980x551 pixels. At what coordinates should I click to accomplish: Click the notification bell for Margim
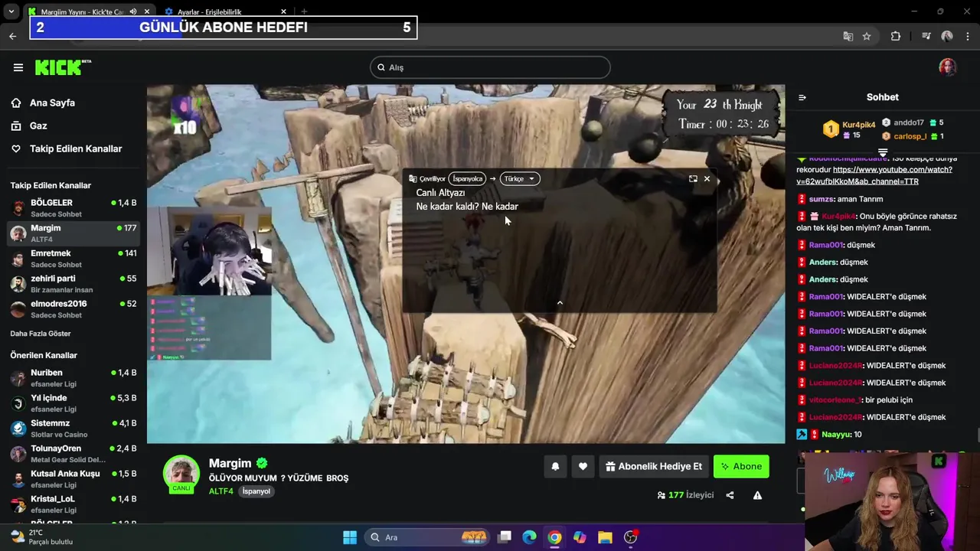click(x=555, y=466)
